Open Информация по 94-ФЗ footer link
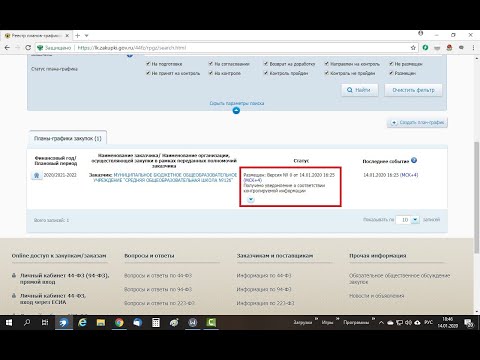Screen dimensions: 480x360 [x=264, y=289]
